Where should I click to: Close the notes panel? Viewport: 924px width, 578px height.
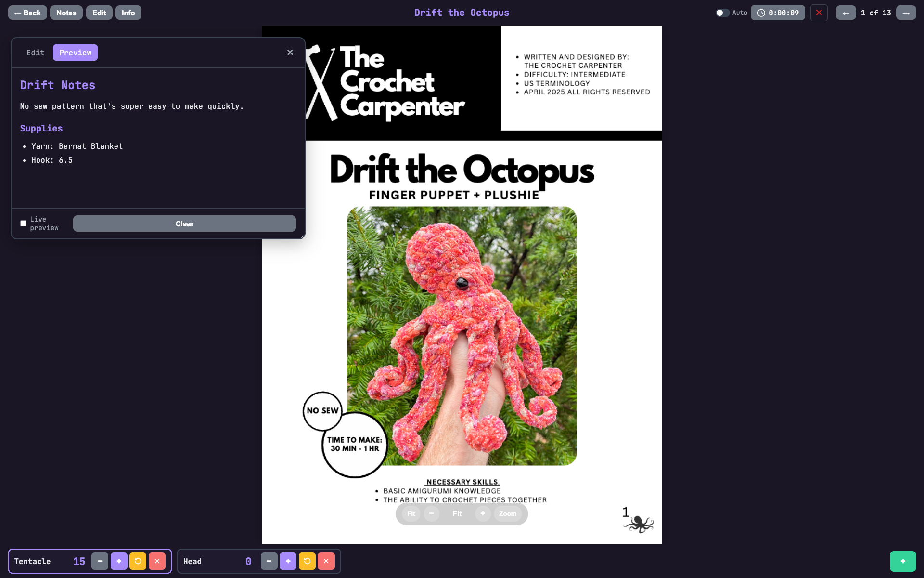[290, 53]
